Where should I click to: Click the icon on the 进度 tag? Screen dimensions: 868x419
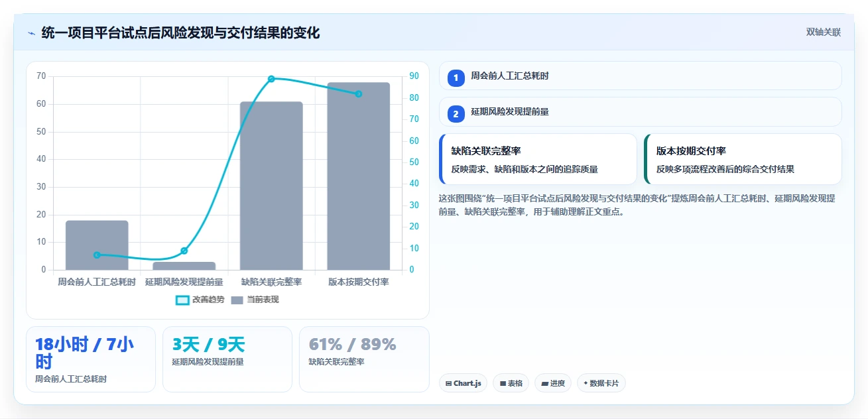pyautogui.click(x=545, y=383)
